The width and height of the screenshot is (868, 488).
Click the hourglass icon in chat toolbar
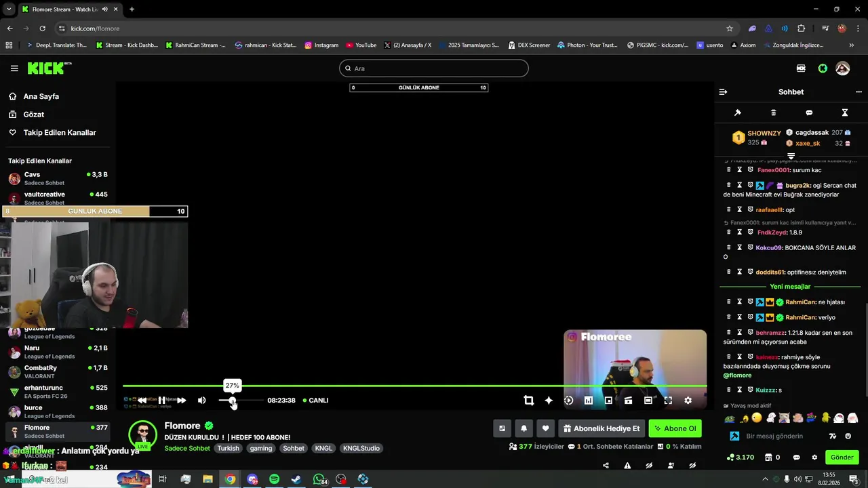pyautogui.click(x=845, y=113)
